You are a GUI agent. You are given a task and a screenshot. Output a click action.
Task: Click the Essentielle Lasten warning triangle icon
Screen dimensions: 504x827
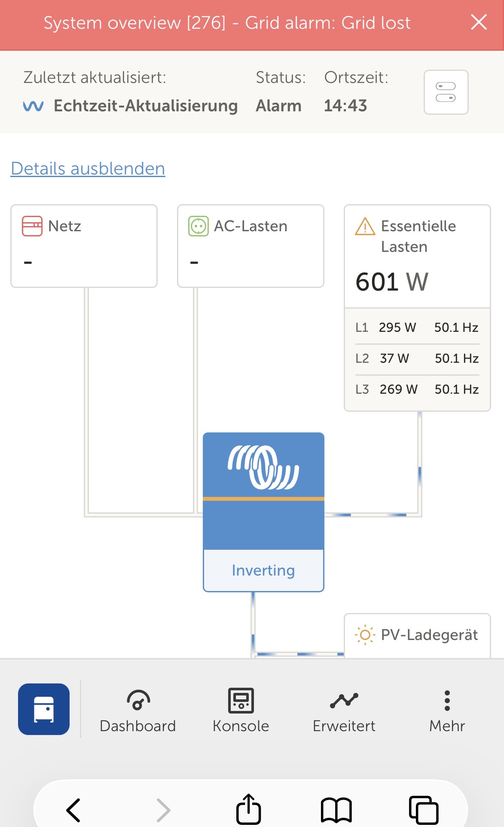pos(365,227)
